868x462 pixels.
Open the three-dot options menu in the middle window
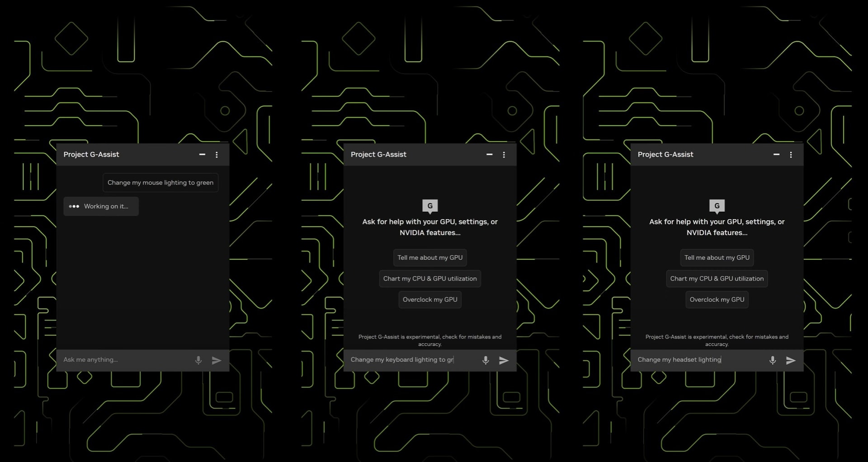click(504, 154)
